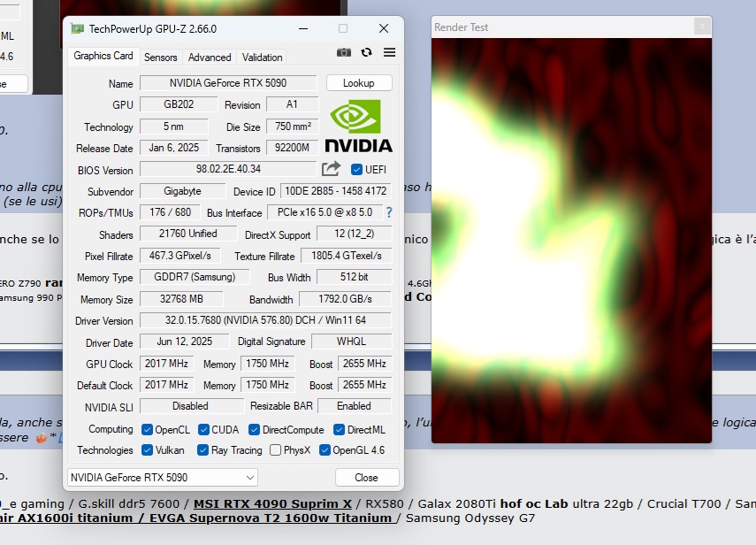The height and width of the screenshot is (545, 756).
Task: Click the NVIDIA SLI value Disabled
Action: coord(191,406)
